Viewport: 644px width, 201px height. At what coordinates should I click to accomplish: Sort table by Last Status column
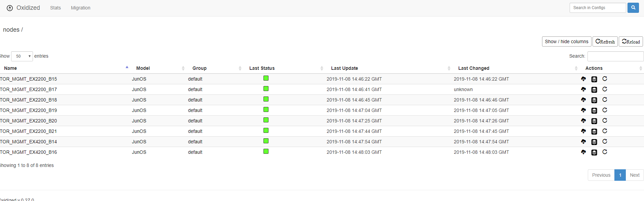pos(262,68)
